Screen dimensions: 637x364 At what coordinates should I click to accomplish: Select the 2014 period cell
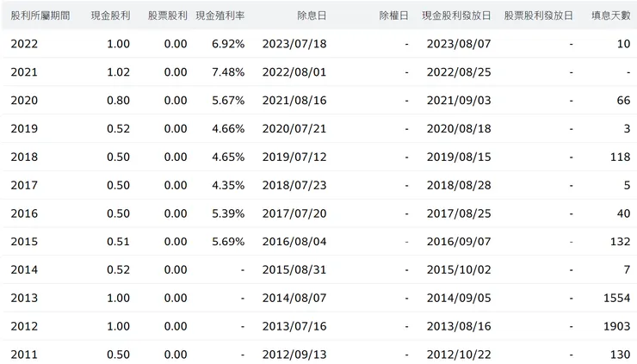pyautogui.click(x=24, y=269)
